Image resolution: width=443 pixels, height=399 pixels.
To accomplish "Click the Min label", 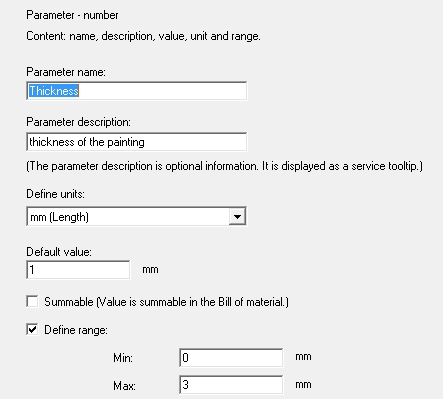I will (x=123, y=358).
